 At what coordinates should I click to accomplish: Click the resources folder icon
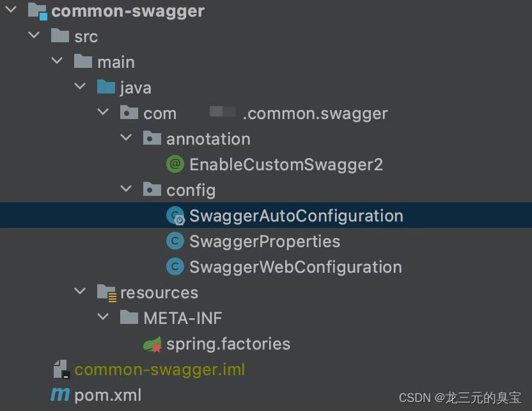pos(107,293)
